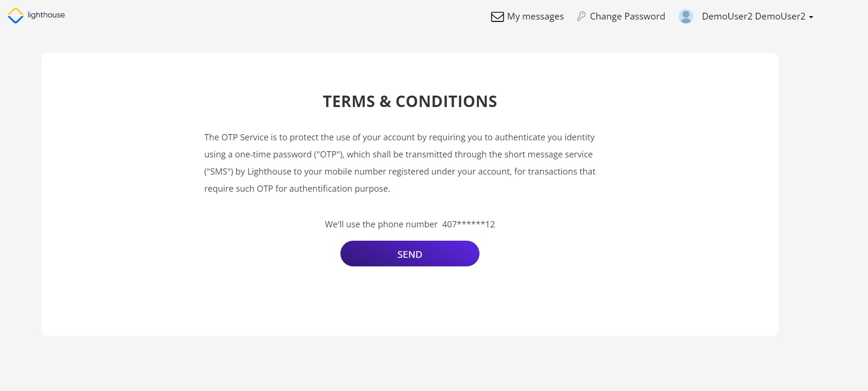Open My messages

click(535, 16)
